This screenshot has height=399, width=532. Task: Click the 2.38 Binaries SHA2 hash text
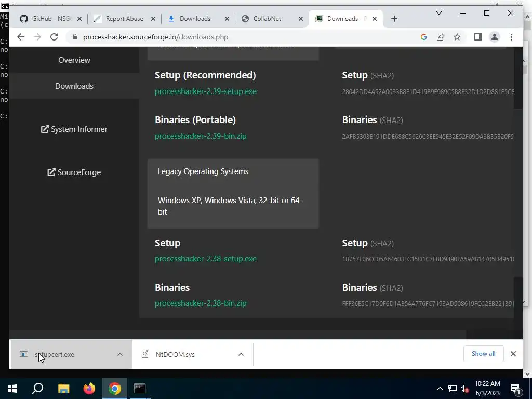428,303
